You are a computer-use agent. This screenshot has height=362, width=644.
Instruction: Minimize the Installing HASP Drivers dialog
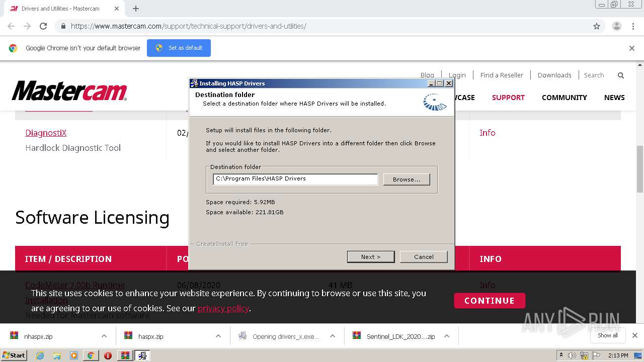click(432, 83)
